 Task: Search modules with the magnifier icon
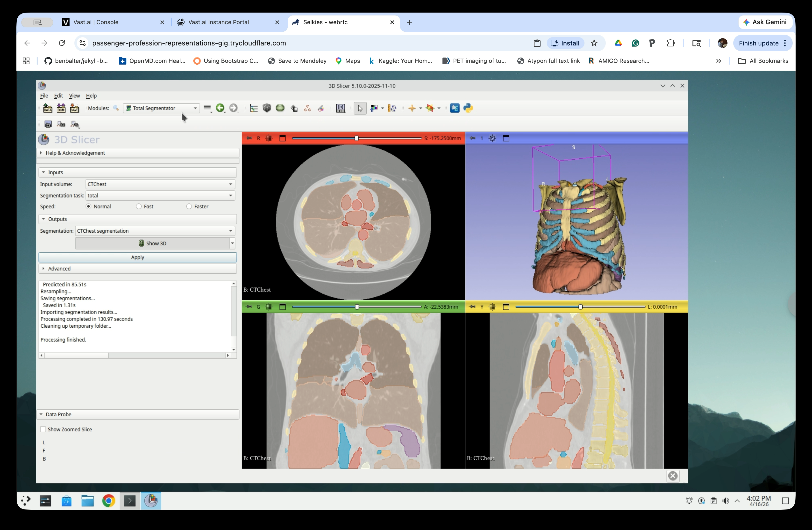click(116, 108)
